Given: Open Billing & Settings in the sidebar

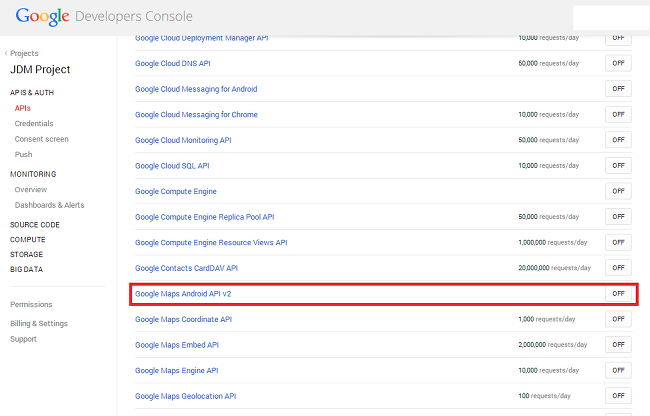Looking at the screenshot, I should (x=39, y=324).
